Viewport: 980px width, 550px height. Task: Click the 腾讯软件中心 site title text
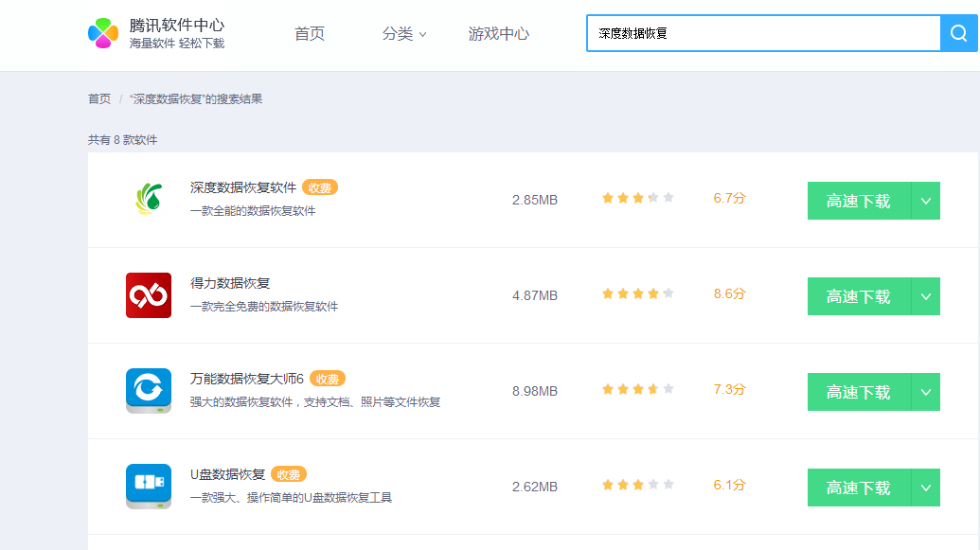click(177, 25)
